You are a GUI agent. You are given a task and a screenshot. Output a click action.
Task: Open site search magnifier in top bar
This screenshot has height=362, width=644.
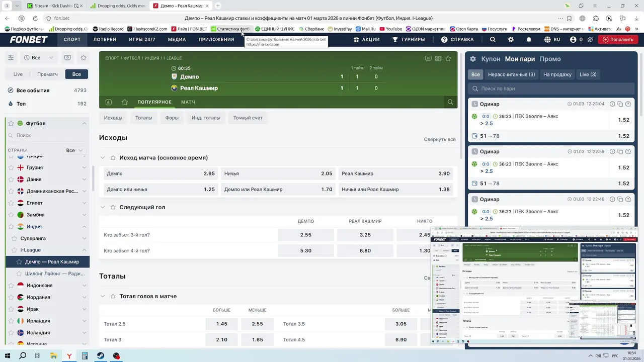pos(493,39)
